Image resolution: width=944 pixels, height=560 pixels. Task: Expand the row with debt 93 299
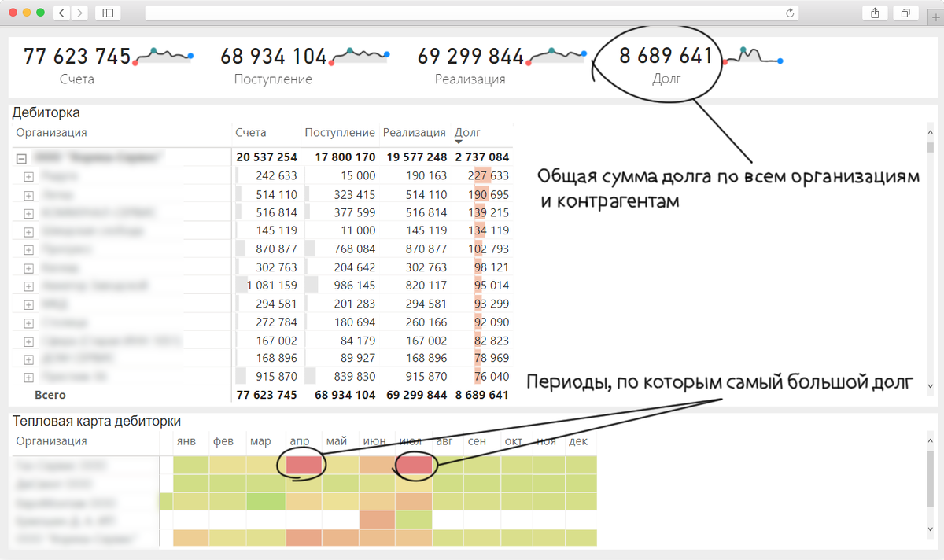point(29,304)
